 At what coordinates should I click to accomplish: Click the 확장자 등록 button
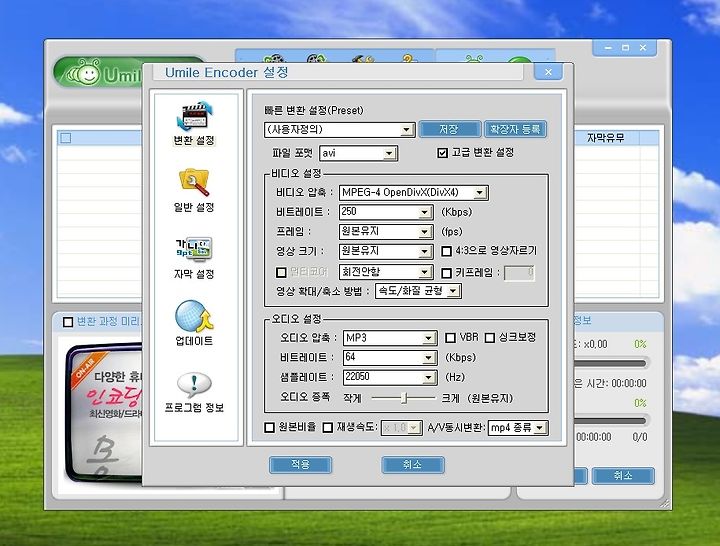pos(515,129)
